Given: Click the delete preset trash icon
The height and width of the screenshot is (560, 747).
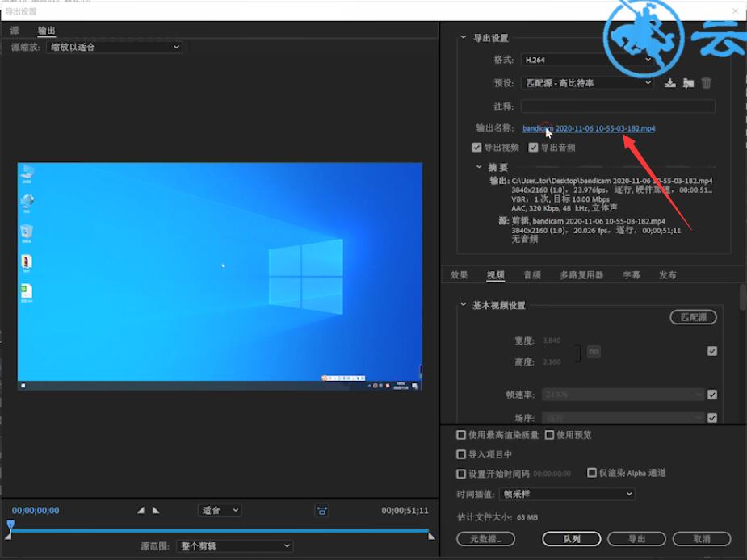Looking at the screenshot, I should (x=706, y=83).
